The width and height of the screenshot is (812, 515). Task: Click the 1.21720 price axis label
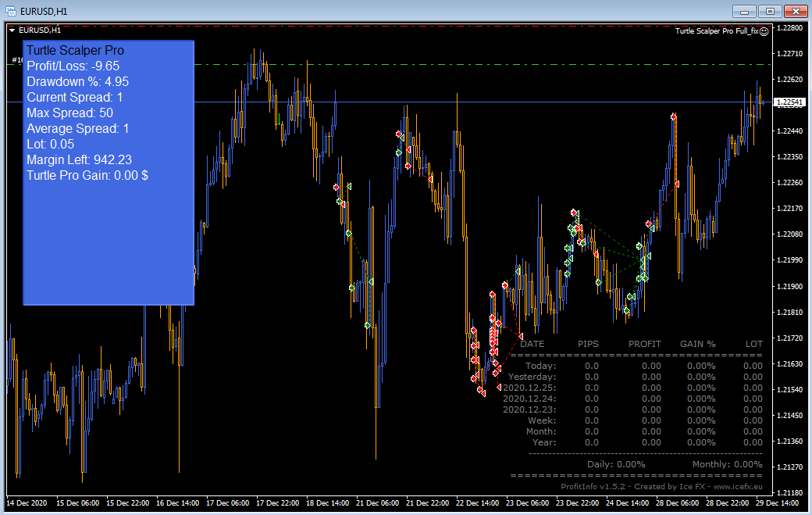click(789, 338)
